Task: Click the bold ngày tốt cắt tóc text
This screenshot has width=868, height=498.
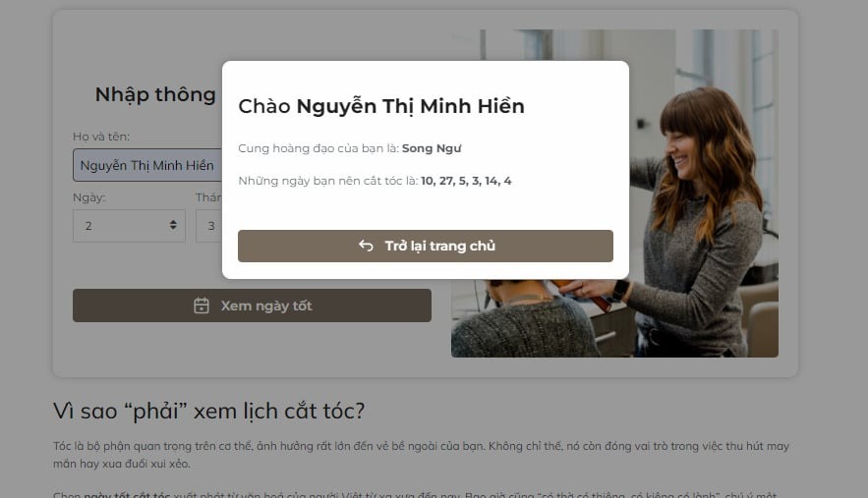Action: coord(127,495)
